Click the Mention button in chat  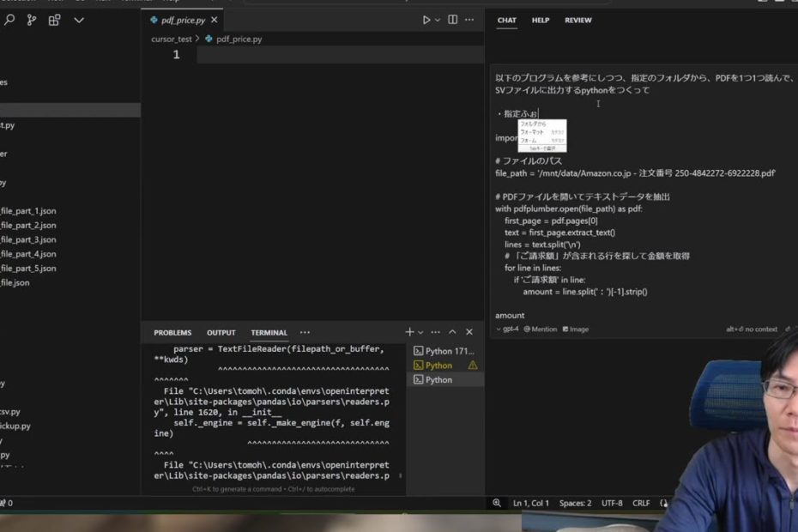(x=541, y=329)
